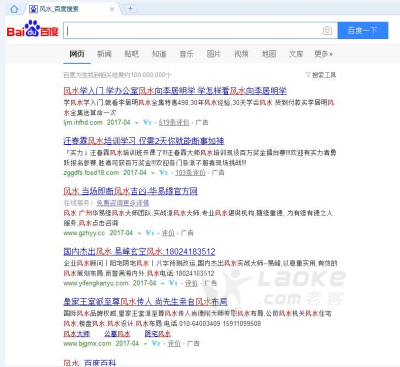Image resolution: width=400 pixels, height=367 pixels.
Task: Click the 百度一下 search button
Action: pos(363,31)
